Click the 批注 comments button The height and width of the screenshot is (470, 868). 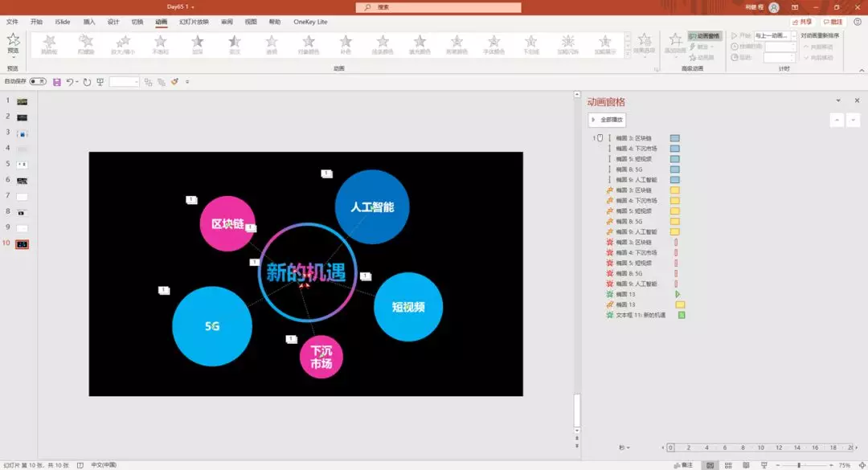coord(833,22)
